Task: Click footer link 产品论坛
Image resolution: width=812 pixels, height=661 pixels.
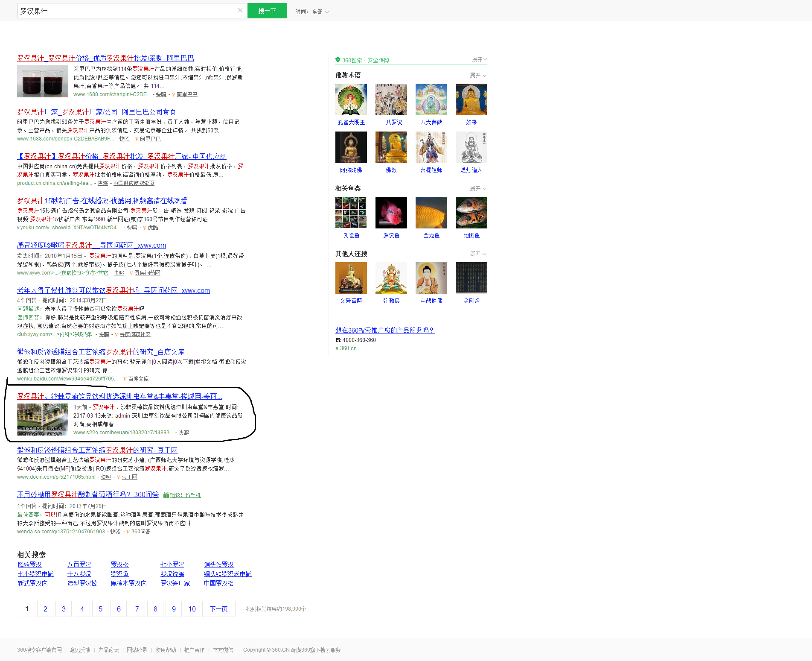Action: (x=108, y=650)
